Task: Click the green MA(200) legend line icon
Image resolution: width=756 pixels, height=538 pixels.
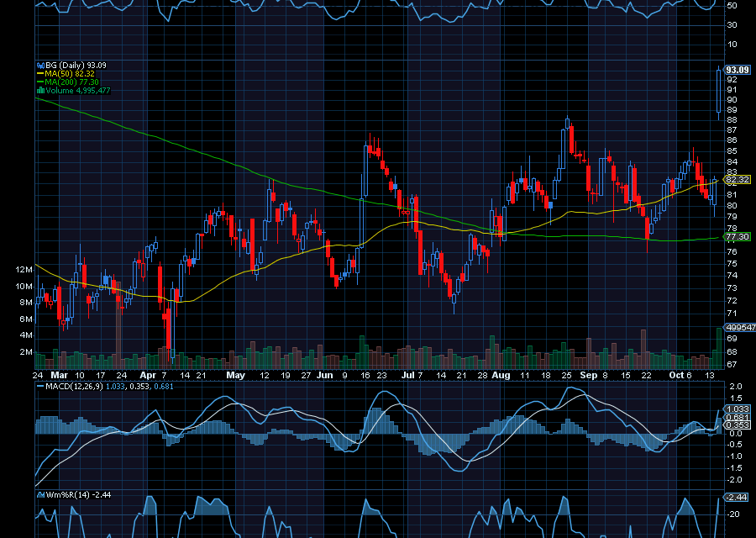Action: 39,82
